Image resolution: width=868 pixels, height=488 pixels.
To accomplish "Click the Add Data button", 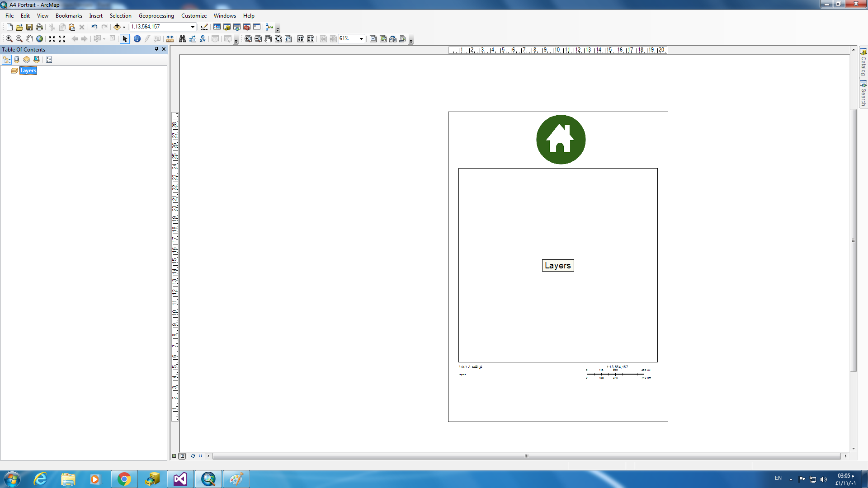I will (117, 27).
